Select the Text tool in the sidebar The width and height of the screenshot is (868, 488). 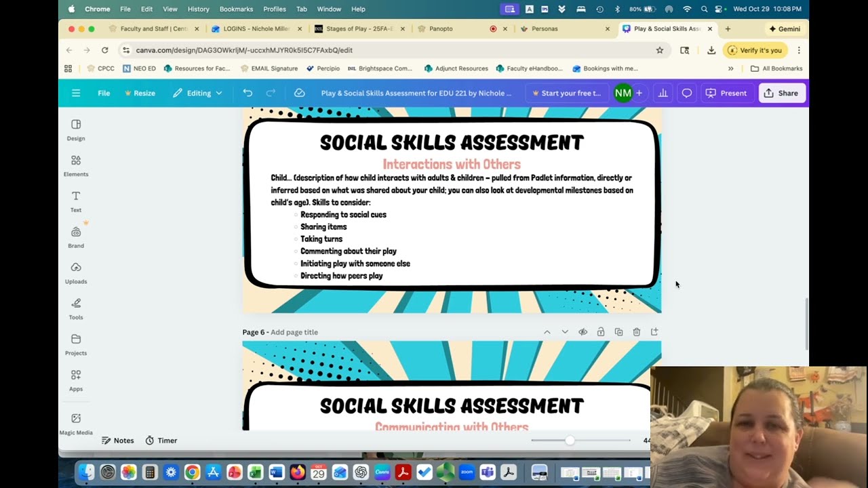pyautogui.click(x=76, y=201)
